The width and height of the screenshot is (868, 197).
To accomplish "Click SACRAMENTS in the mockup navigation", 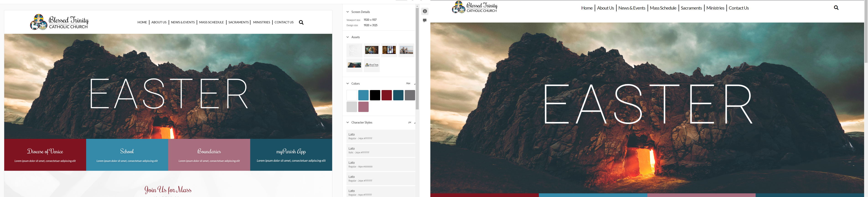I will (x=238, y=23).
